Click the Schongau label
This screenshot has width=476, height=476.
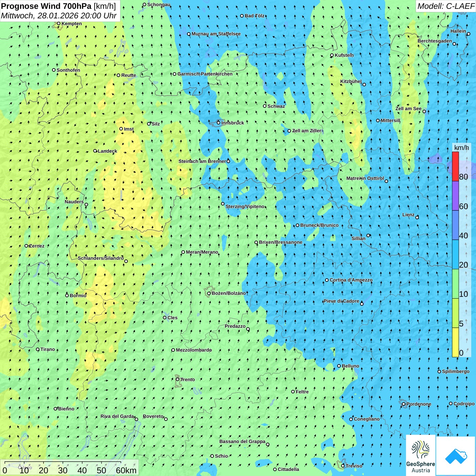(x=159, y=4)
